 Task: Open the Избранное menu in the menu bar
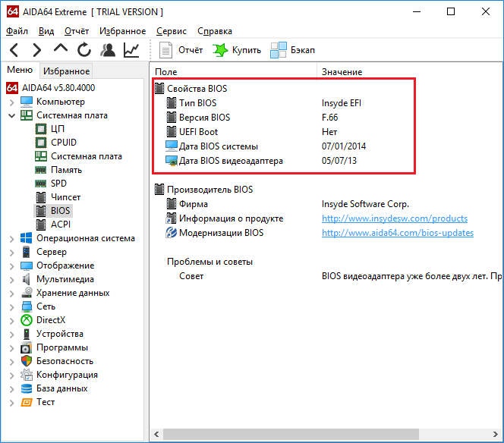tap(122, 31)
